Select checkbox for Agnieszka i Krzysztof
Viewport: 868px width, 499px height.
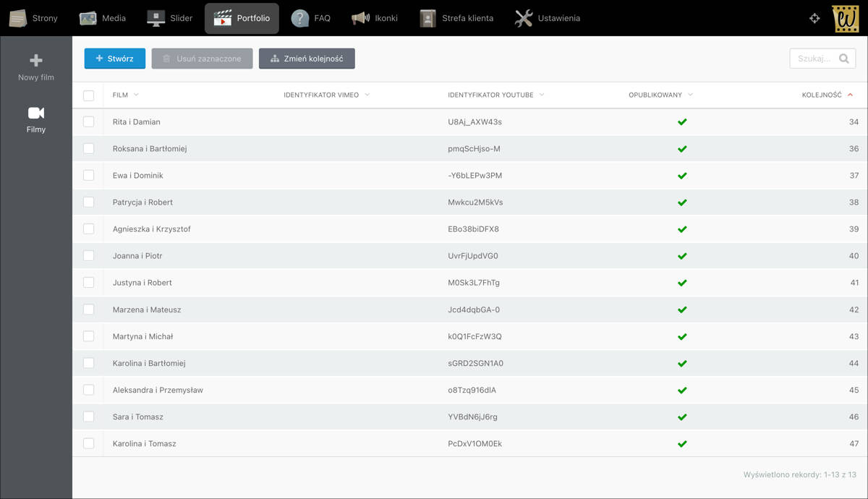point(89,229)
